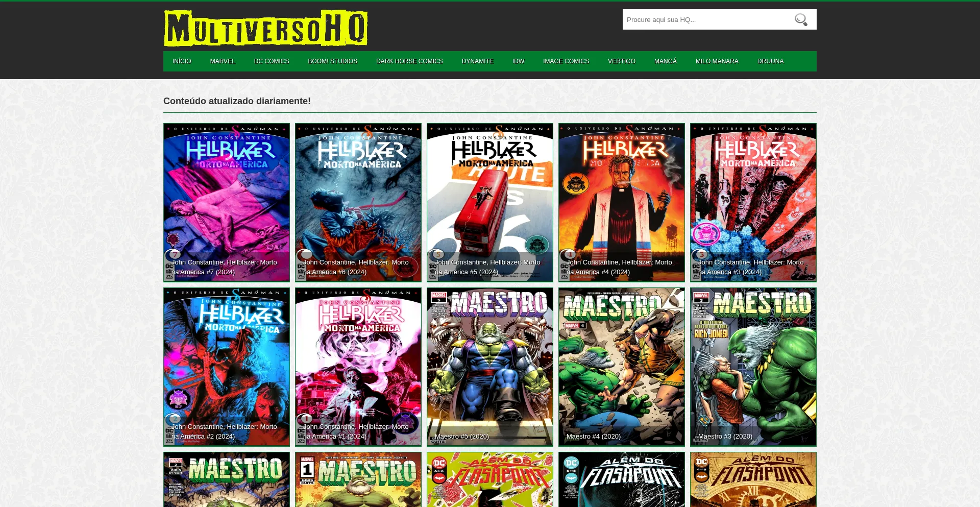Go to DARK HORSE COMICS section
The image size is (980, 507).
click(x=409, y=61)
